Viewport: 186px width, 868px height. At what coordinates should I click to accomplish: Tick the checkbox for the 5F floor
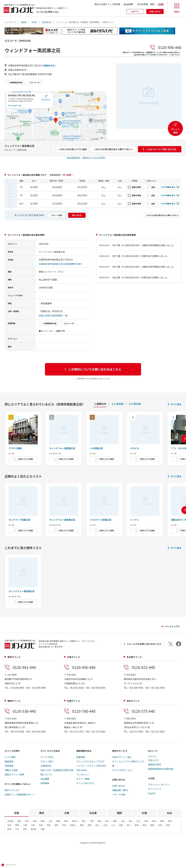pyautogui.click(x=11, y=187)
